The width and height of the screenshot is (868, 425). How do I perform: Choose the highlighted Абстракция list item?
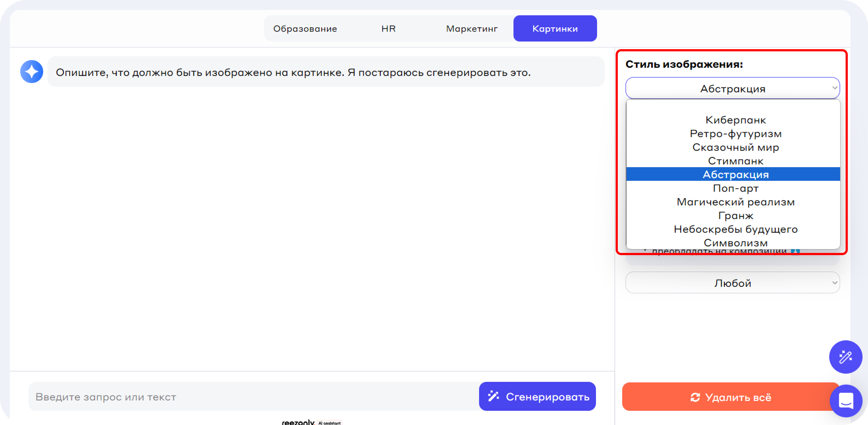(735, 175)
